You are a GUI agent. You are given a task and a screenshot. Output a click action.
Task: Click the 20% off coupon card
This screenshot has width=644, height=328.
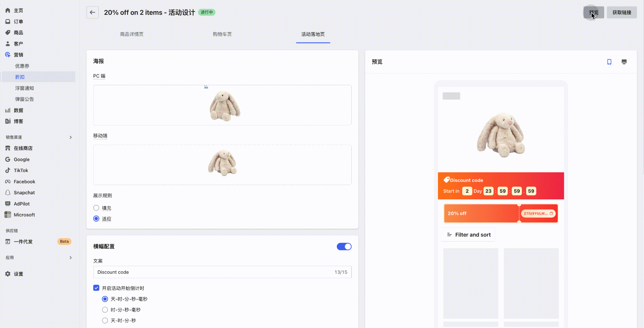click(x=501, y=213)
